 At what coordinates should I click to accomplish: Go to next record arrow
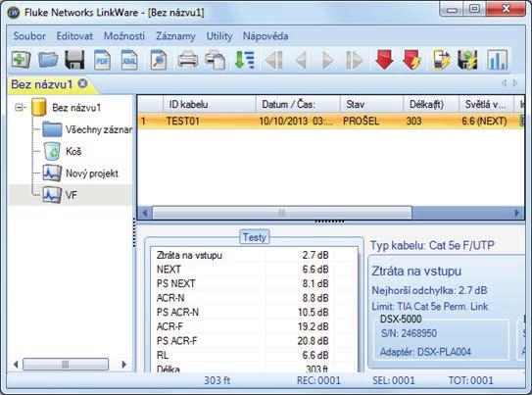click(x=327, y=61)
